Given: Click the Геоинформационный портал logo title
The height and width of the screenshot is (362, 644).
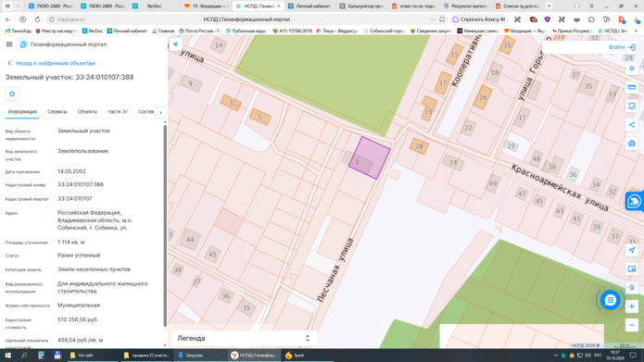Looking at the screenshot, I should click(64, 44).
